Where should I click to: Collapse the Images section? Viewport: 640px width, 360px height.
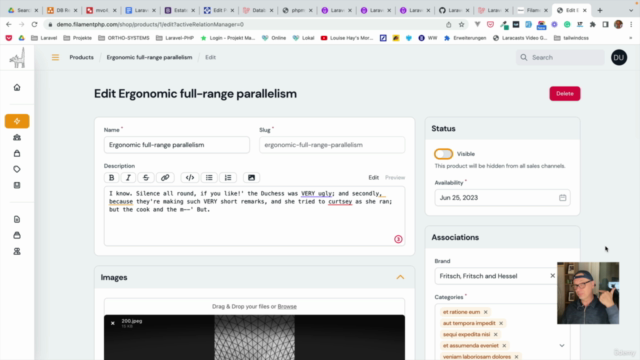400,277
